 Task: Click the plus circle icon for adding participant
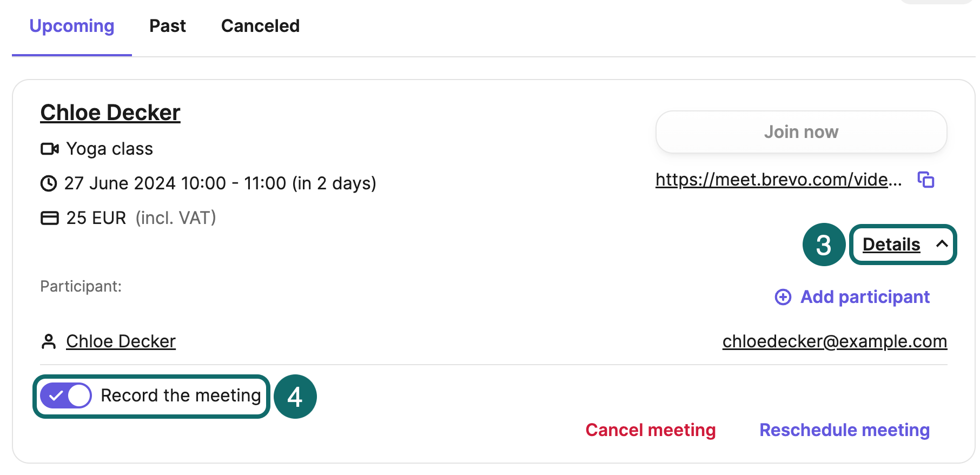tap(783, 297)
